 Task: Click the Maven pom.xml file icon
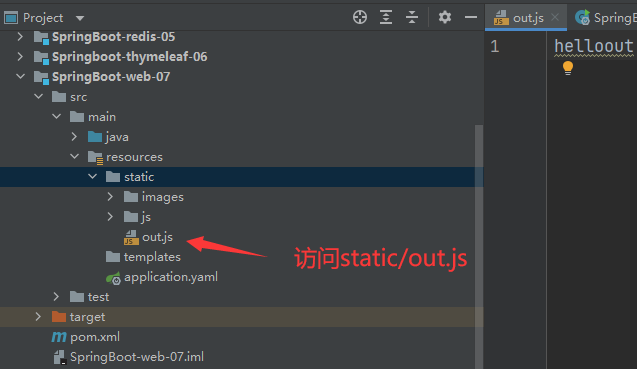[x=59, y=337]
